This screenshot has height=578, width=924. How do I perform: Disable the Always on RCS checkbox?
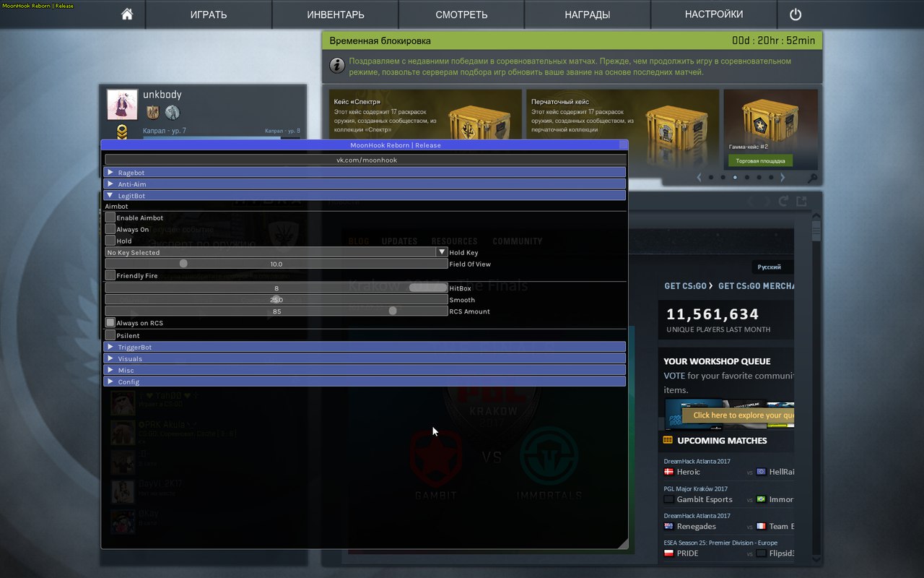[110, 322]
